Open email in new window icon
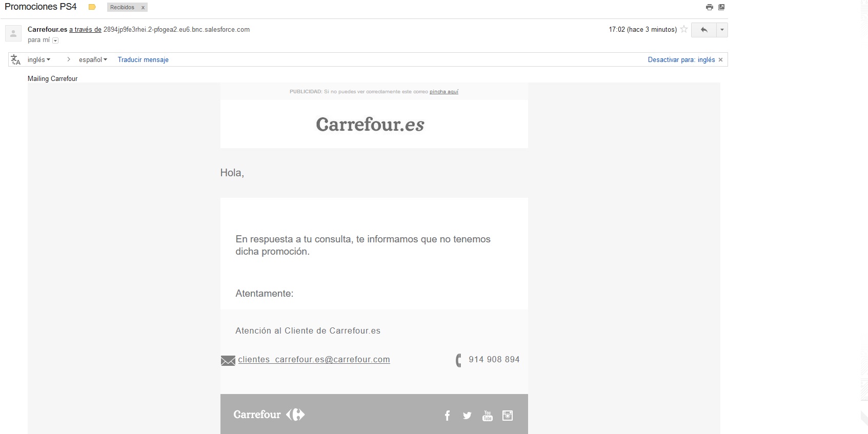 point(721,7)
